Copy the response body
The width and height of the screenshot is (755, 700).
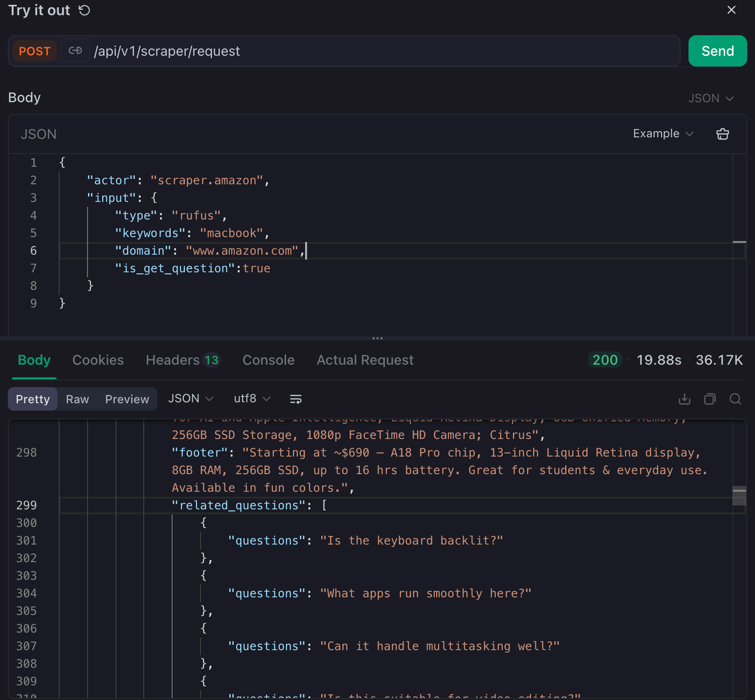click(x=710, y=399)
